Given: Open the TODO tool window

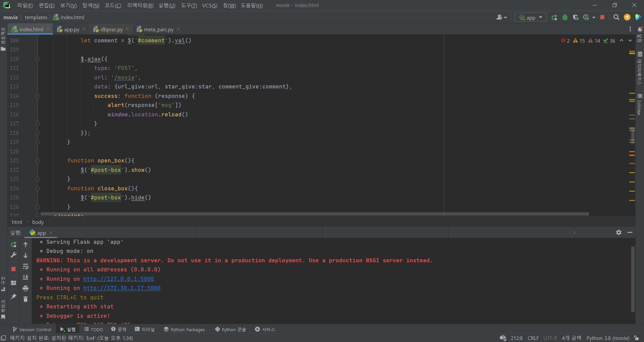Looking at the screenshot, I should [x=93, y=330].
